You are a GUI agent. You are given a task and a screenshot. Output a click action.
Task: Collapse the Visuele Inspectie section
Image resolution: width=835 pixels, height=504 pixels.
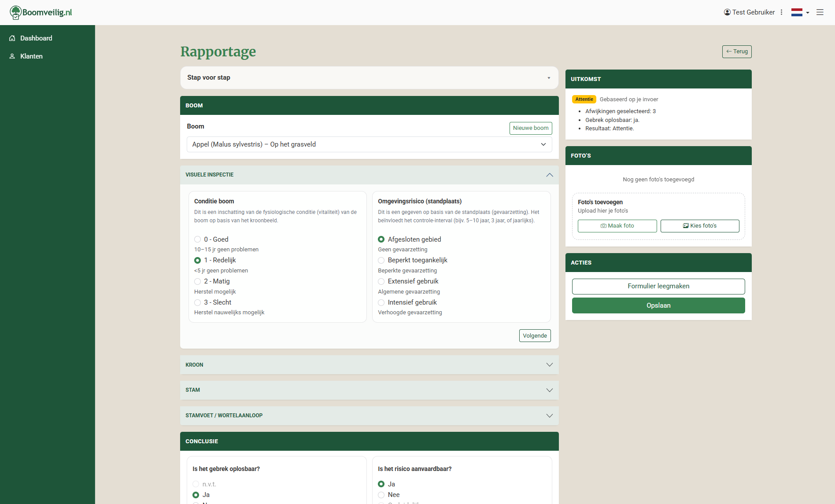pos(549,175)
